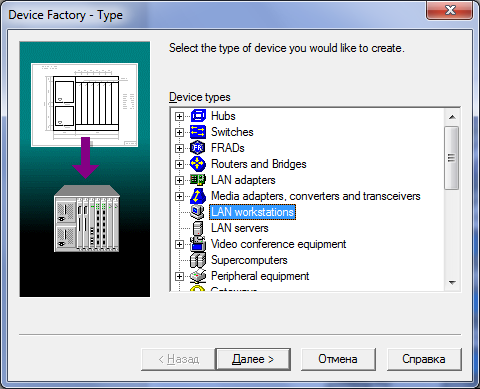The height and width of the screenshot is (389, 480).
Task: Click the Routers and Bridges icon
Action: click(198, 164)
